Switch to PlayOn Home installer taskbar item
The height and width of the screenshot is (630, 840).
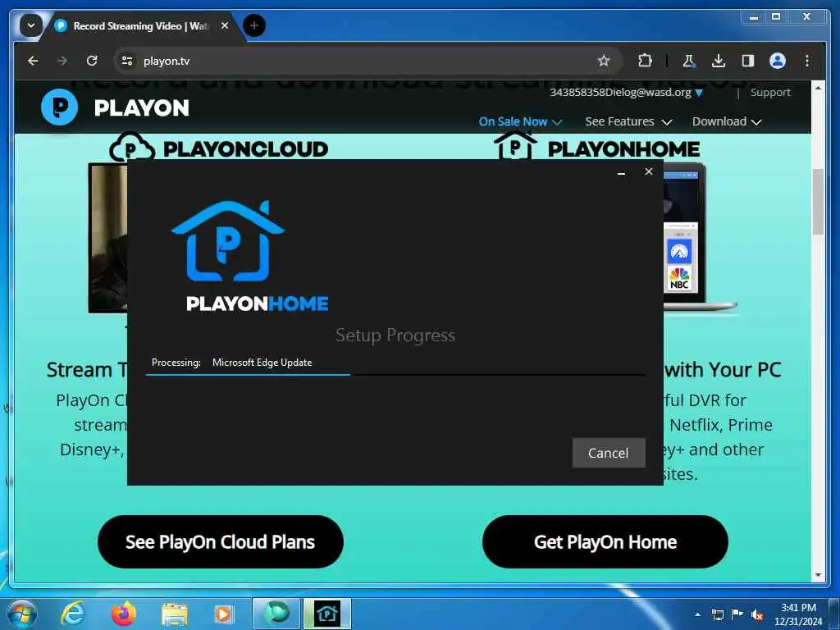(327, 614)
